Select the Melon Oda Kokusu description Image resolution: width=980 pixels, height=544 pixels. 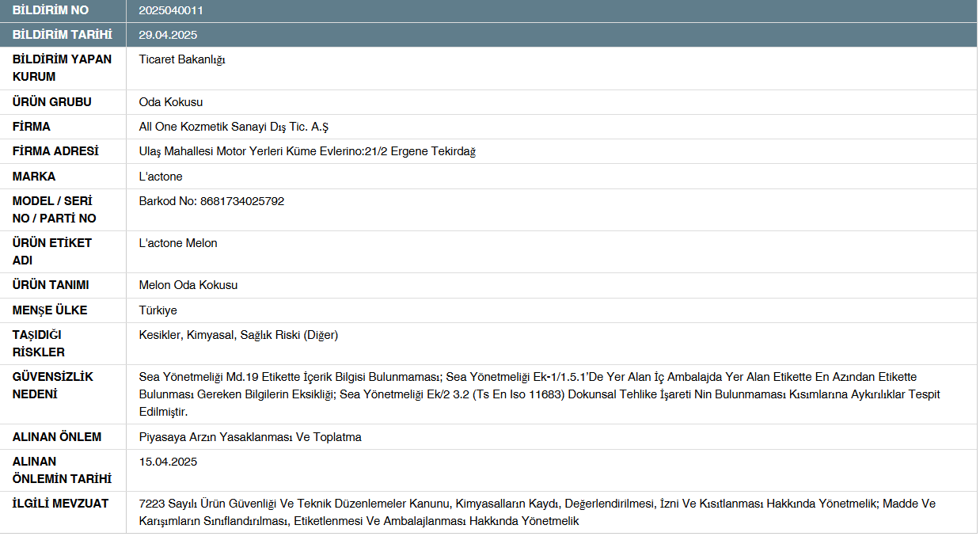tap(188, 285)
